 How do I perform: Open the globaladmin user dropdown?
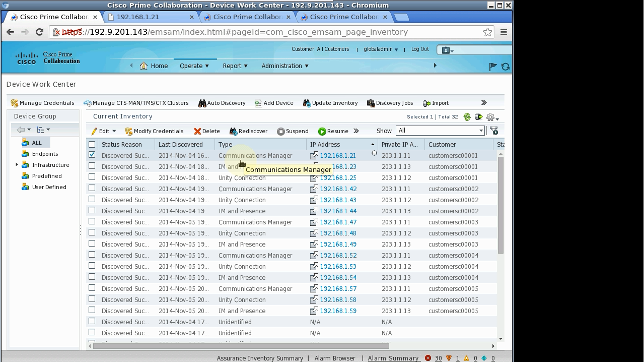pos(381,49)
